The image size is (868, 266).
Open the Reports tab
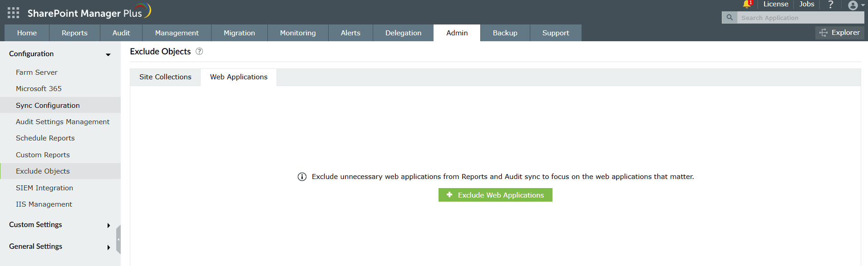74,33
